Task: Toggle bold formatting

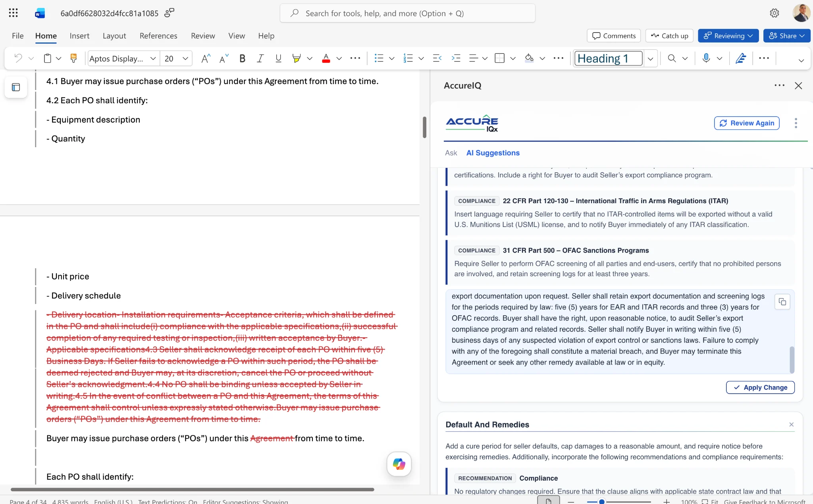Action: [242, 58]
